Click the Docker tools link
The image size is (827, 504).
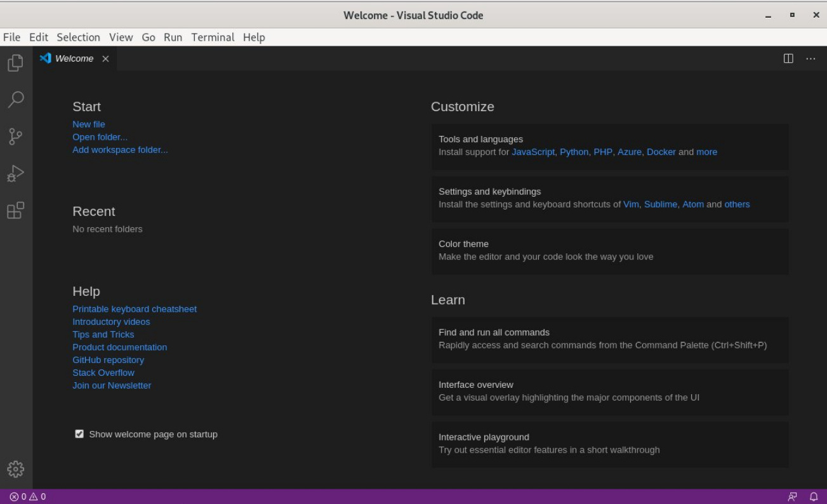(661, 152)
